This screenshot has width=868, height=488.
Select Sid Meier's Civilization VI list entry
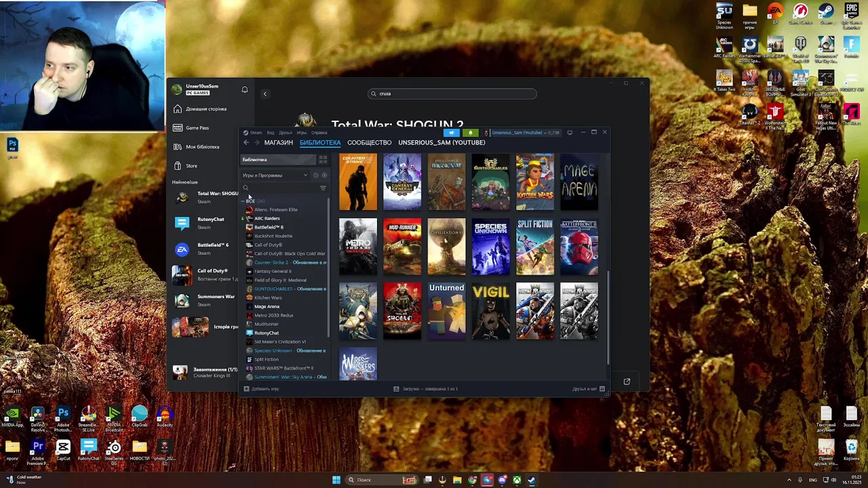279,342
